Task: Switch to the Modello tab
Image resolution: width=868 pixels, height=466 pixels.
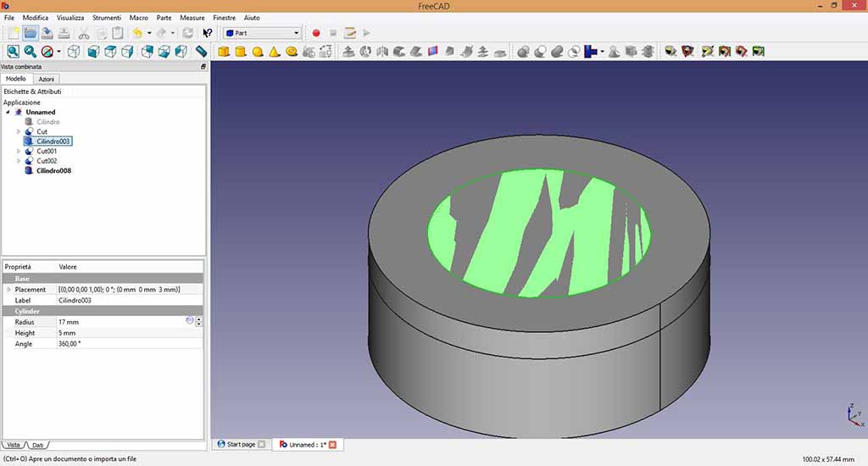Action: tap(16, 79)
